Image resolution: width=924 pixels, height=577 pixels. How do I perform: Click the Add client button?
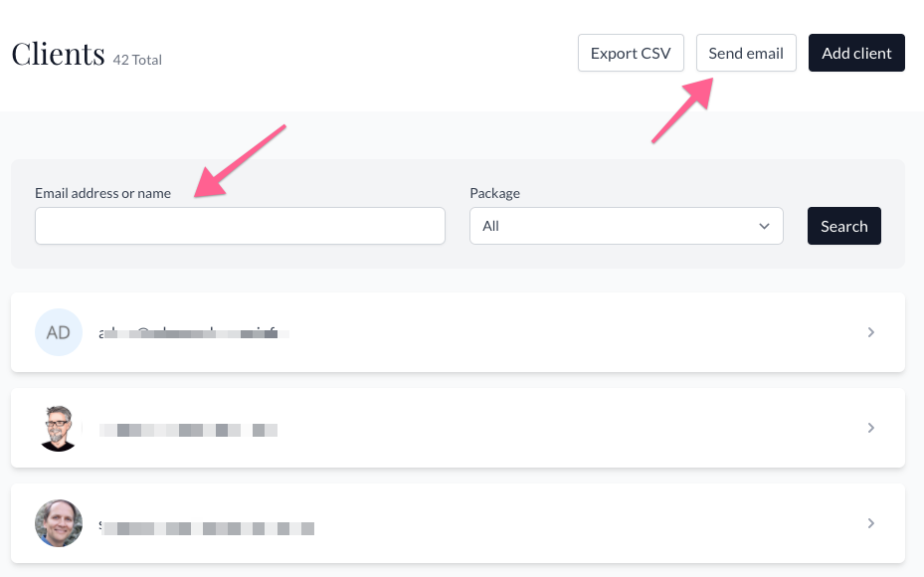click(x=856, y=53)
